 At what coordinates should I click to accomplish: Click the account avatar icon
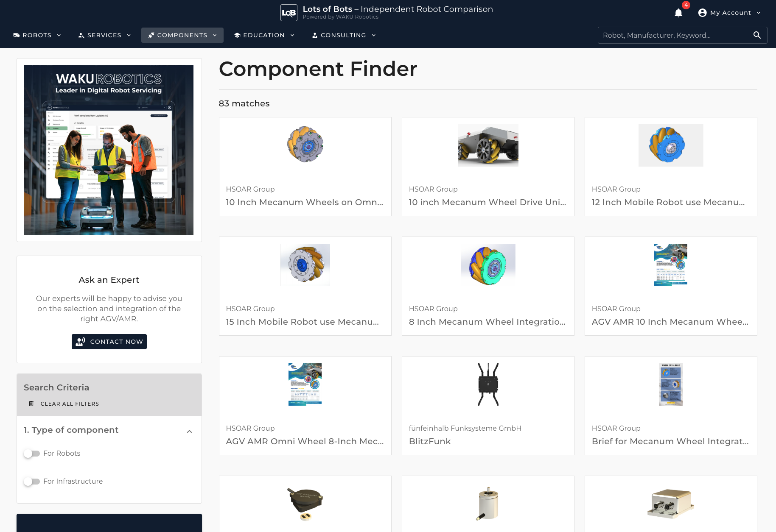702,13
